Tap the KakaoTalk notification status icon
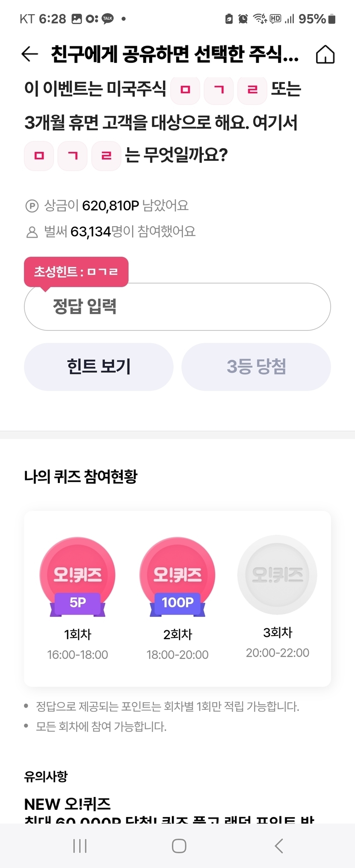Screen dimensions: 355x868 tap(108, 18)
